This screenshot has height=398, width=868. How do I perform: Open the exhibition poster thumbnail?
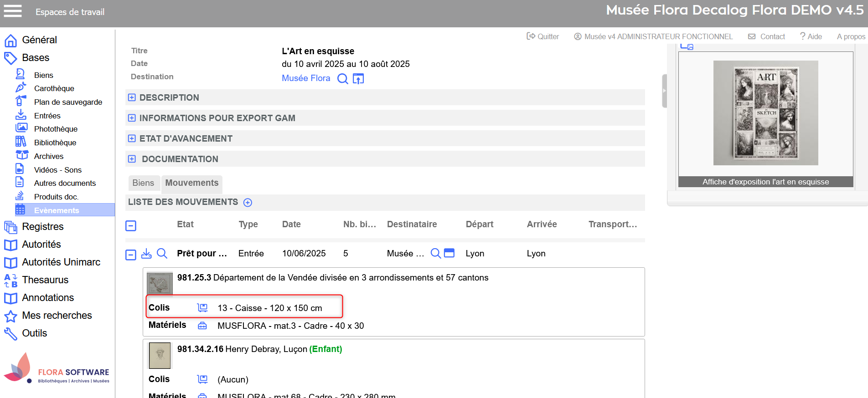point(765,113)
